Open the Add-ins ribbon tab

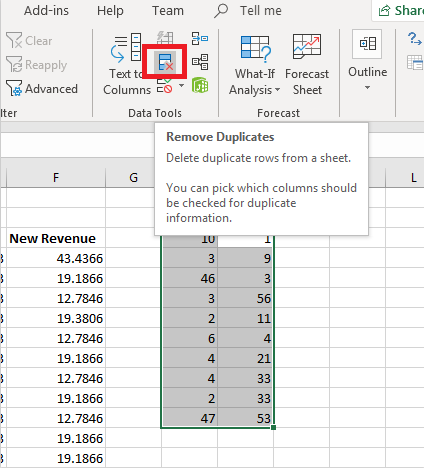46,11
